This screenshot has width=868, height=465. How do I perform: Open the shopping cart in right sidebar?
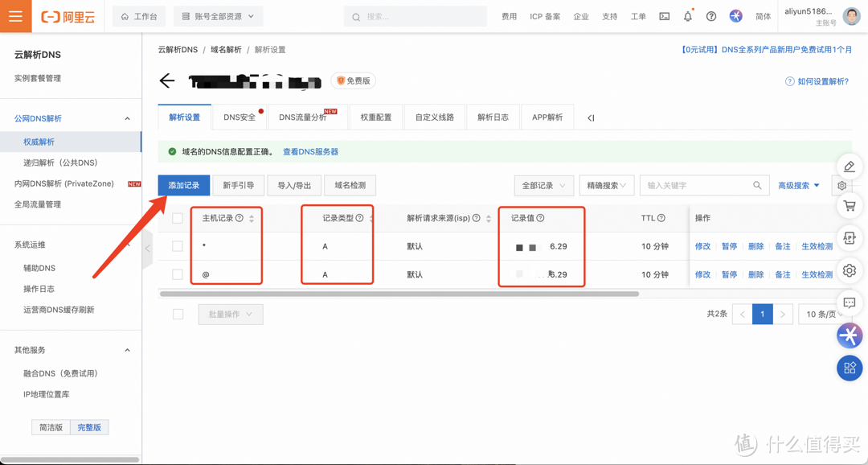pos(850,206)
